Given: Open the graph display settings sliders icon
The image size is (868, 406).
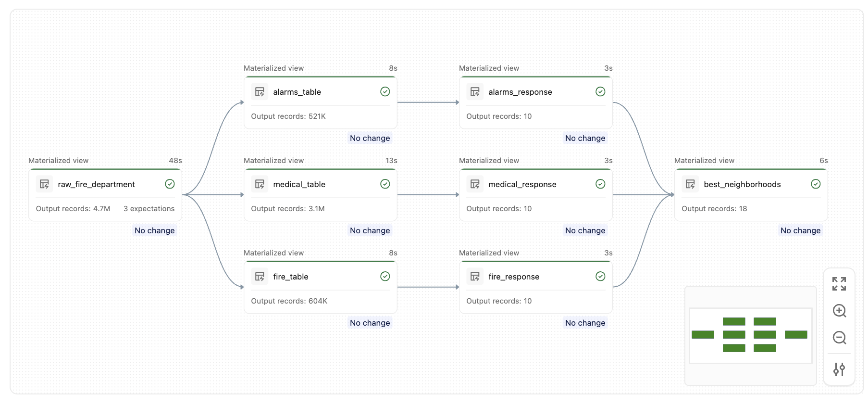Looking at the screenshot, I should [x=839, y=369].
